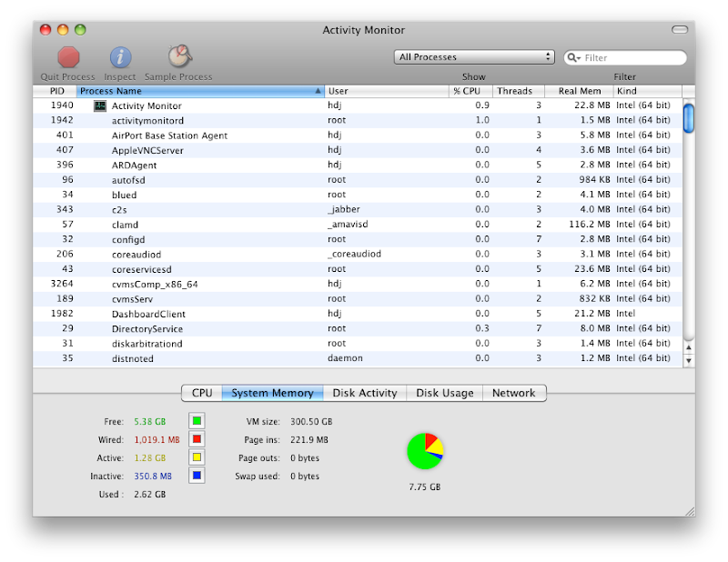
Task: Click the 7.75 GB total memory label
Action: 425,487
